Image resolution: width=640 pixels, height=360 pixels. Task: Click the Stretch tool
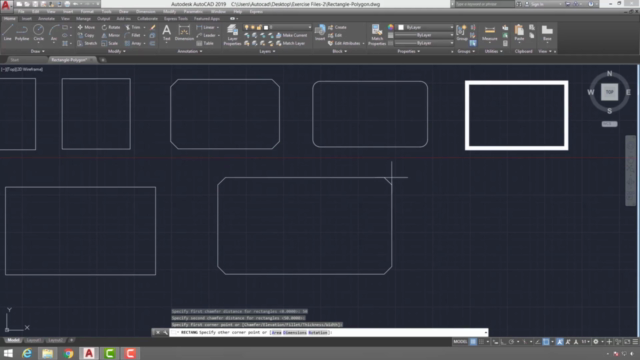[x=87, y=43]
